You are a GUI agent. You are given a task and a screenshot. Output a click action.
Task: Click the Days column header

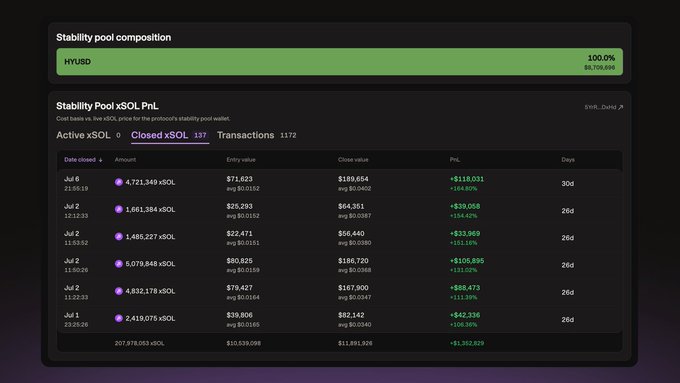[x=568, y=160]
